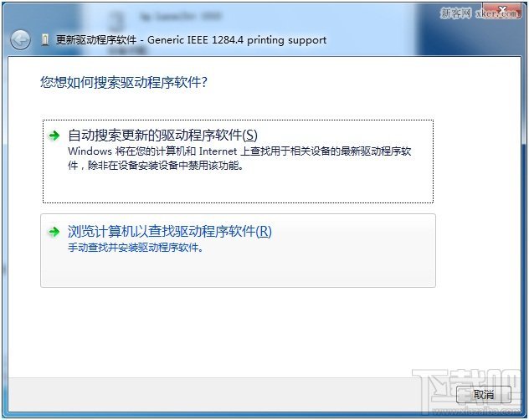529x420 pixels.
Task: Click the 取消 button
Action: pyautogui.click(x=484, y=394)
